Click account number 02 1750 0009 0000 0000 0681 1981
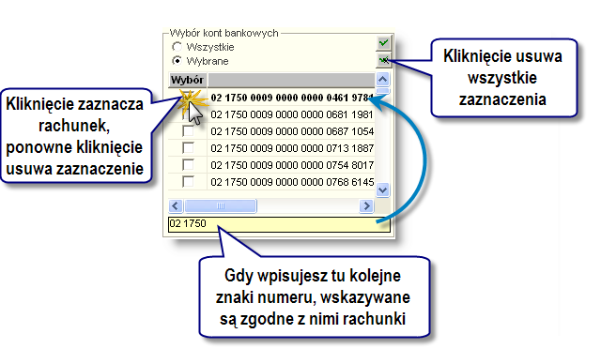 [292, 114]
